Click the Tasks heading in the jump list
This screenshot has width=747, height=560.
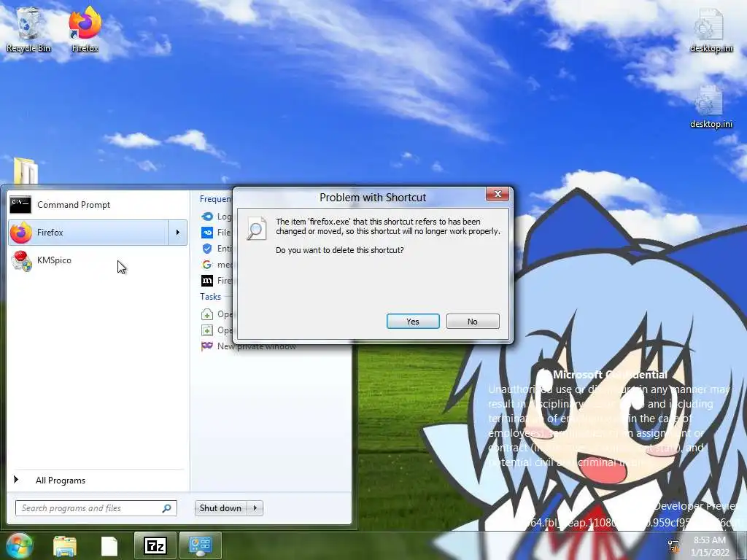211,297
